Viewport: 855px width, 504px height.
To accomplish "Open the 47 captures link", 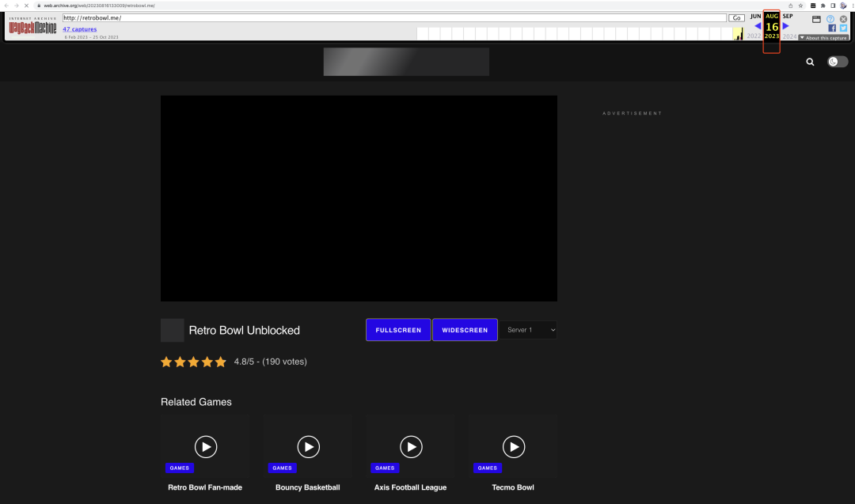I will click(x=80, y=29).
